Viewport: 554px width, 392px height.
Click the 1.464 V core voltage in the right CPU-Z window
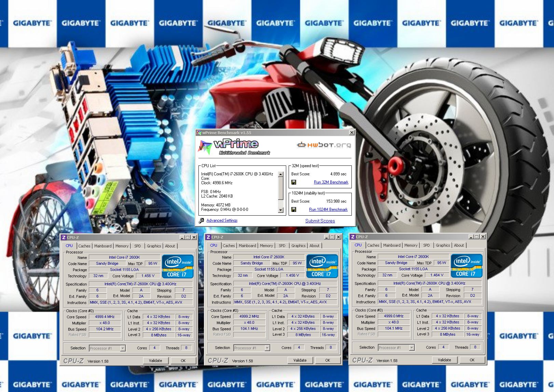click(x=437, y=275)
